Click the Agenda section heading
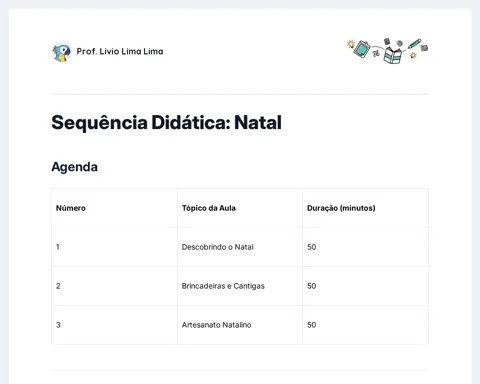 tap(74, 167)
